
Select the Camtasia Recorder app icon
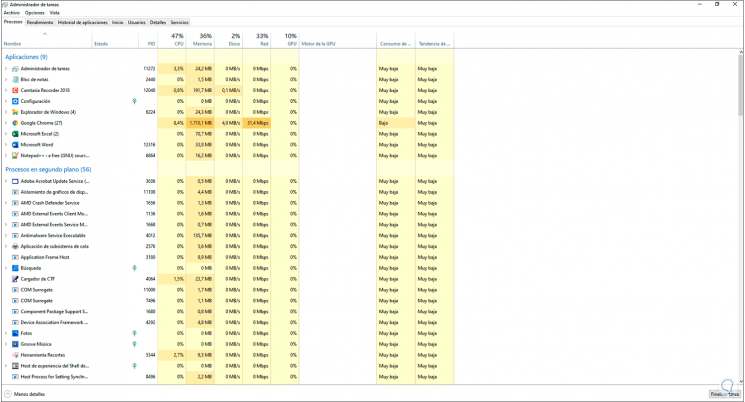(15, 90)
